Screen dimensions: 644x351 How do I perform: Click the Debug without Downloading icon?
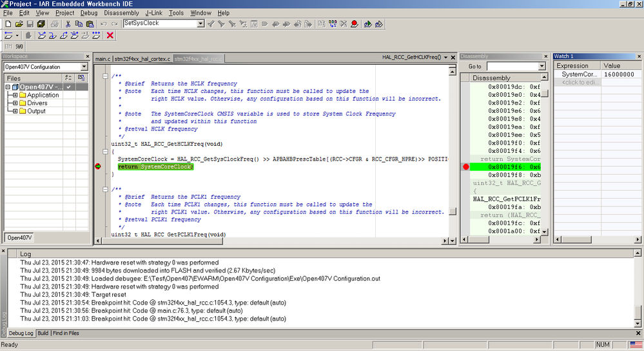click(378, 24)
